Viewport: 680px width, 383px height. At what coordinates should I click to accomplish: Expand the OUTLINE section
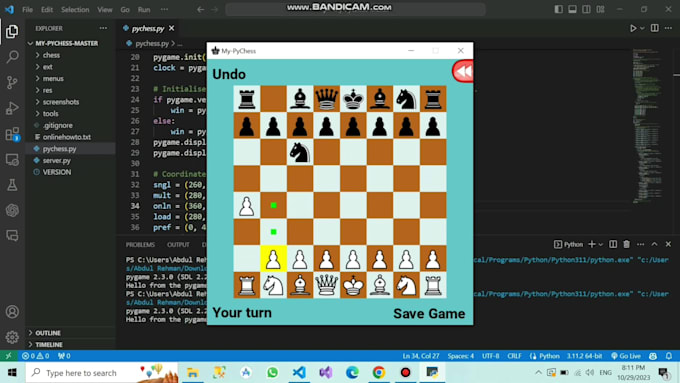pos(48,333)
